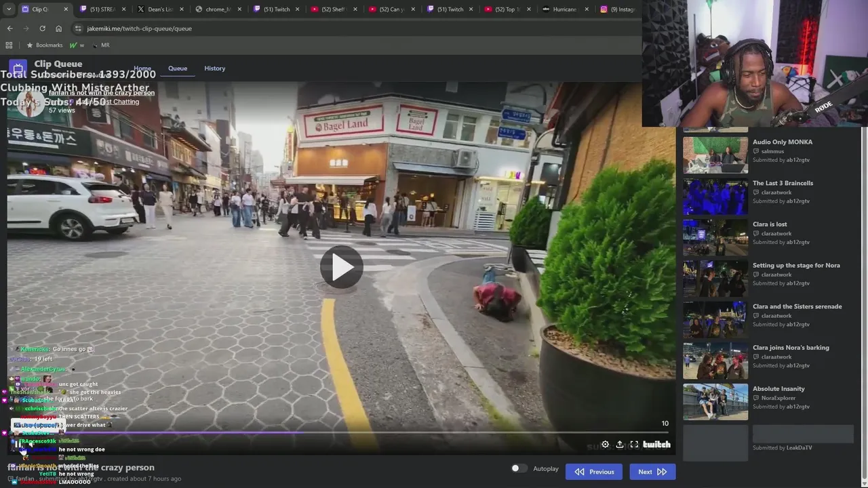Switch to the Hurricane tab

point(566,9)
